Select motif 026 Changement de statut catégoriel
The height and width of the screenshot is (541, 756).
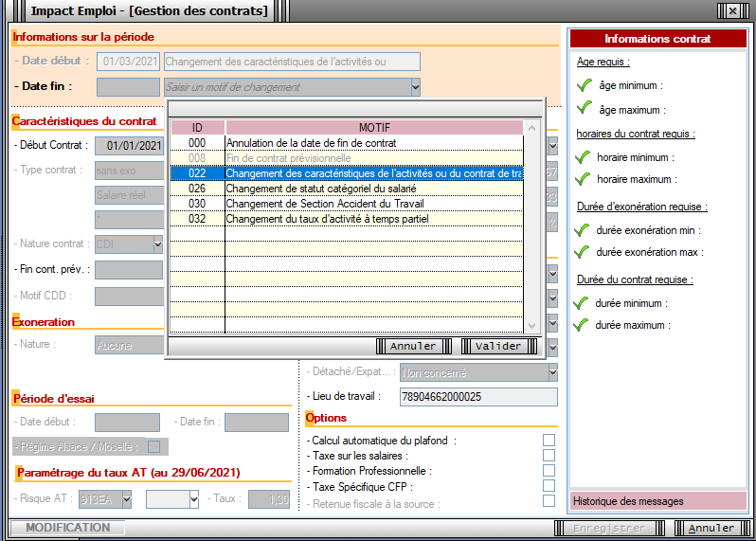347,189
